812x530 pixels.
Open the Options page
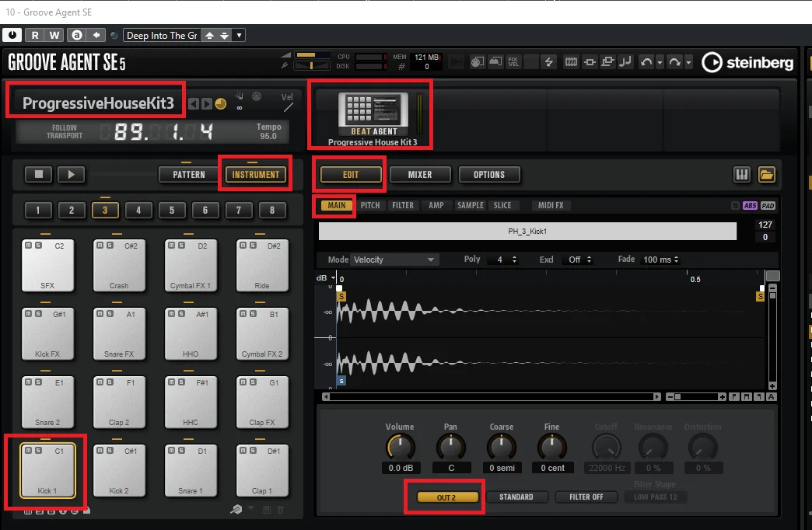[489, 174]
